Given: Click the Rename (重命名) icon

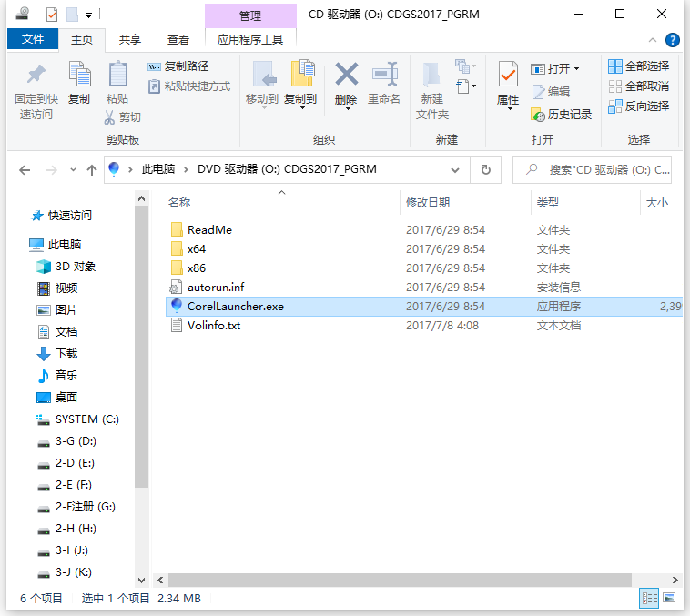Looking at the screenshot, I should click(384, 74).
